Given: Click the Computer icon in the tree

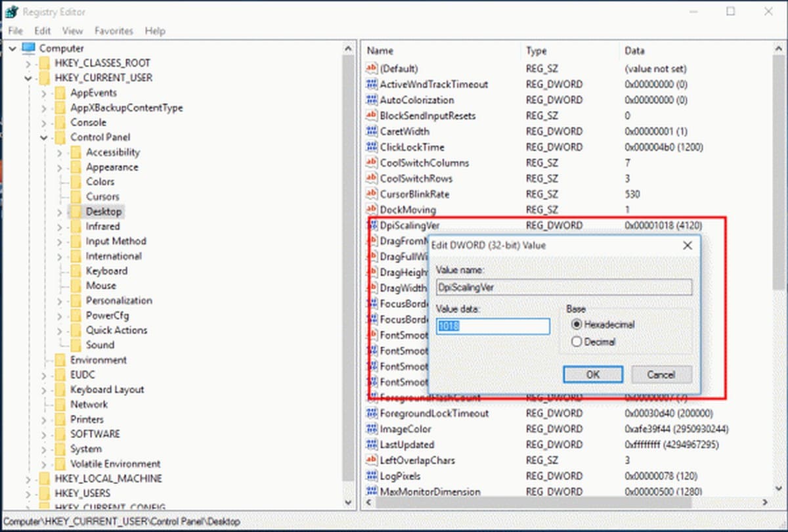Looking at the screenshot, I should click(28, 48).
